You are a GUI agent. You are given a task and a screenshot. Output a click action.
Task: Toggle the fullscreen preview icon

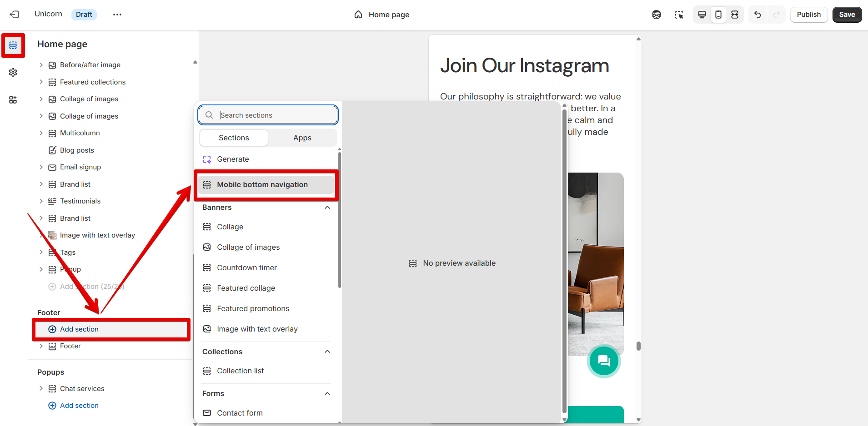click(x=735, y=15)
